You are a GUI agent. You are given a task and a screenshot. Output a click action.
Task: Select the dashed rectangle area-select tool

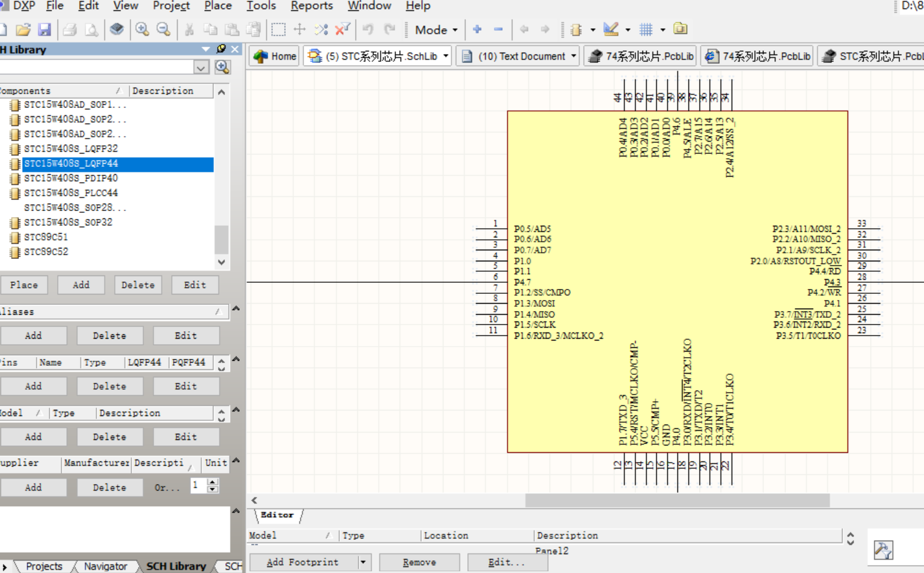pyautogui.click(x=278, y=29)
